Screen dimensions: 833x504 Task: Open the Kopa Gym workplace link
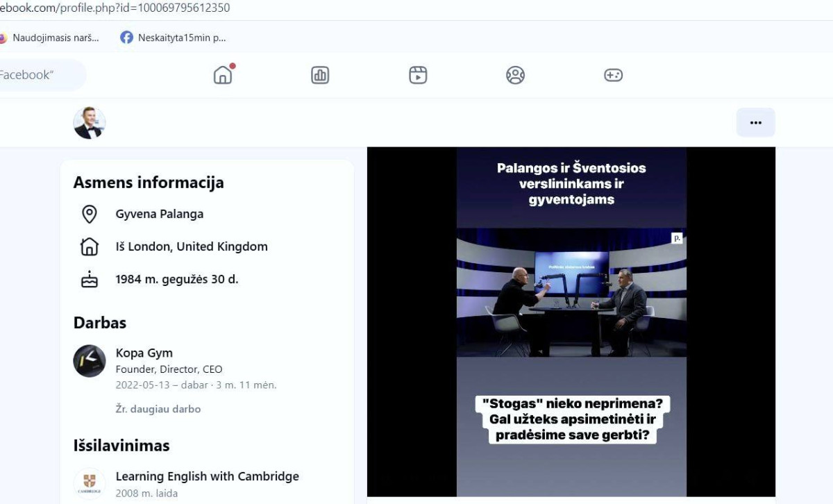(144, 353)
